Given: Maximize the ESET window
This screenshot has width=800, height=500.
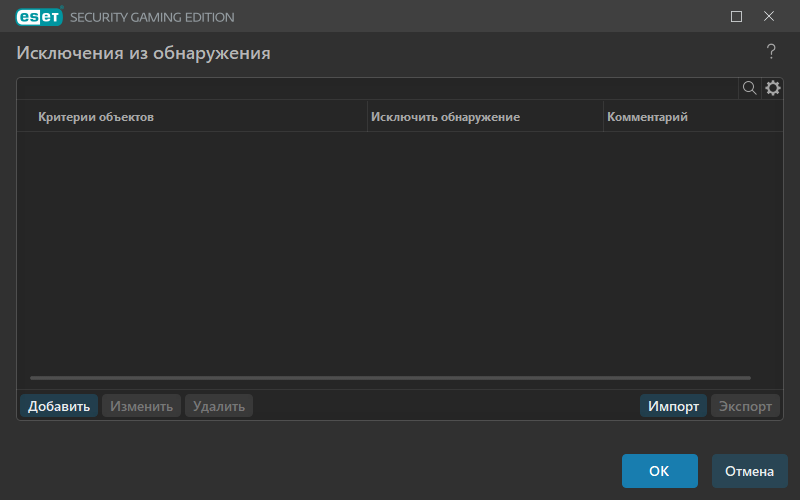Looking at the screenshot, I should click(x=736, y=17).
